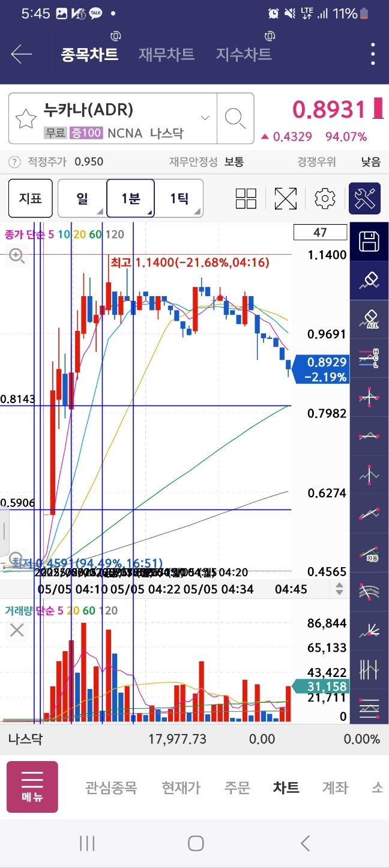Image resolution: width=389 pixels, height=868 pixels.
Task: Expand the stock selector dropdown chevron
Action: pyautogui.click(x=205, y=118)
